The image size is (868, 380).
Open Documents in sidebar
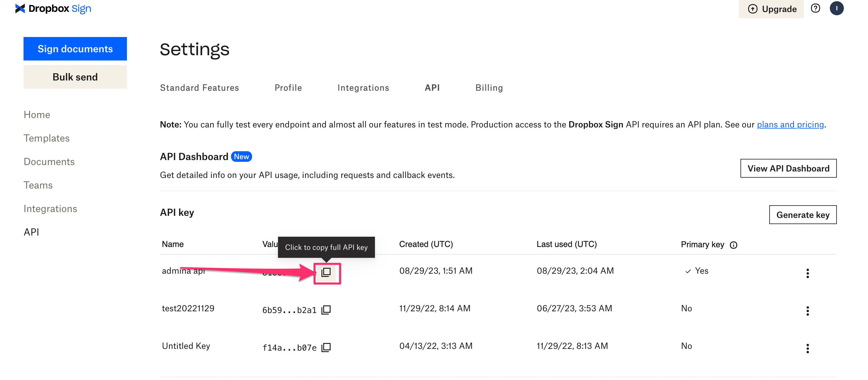pos(49,162)
